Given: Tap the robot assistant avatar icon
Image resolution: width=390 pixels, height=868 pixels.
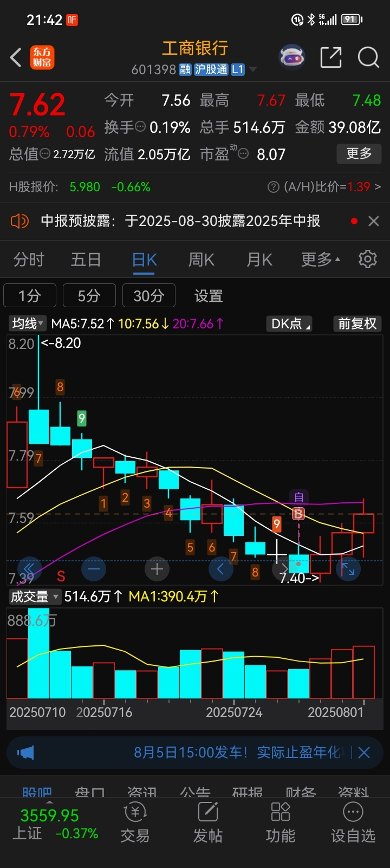Looking at the screenshot, I should click(292, 57).
